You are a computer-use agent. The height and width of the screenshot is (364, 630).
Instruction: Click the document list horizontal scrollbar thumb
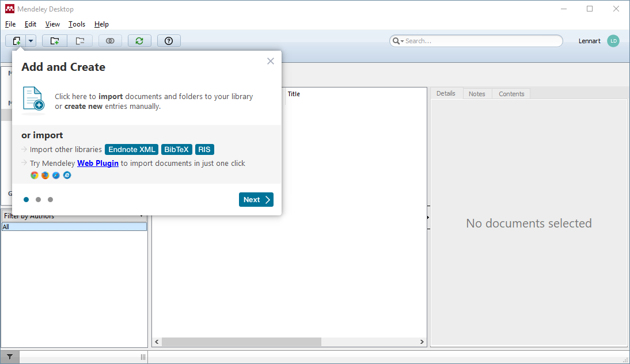241,342
